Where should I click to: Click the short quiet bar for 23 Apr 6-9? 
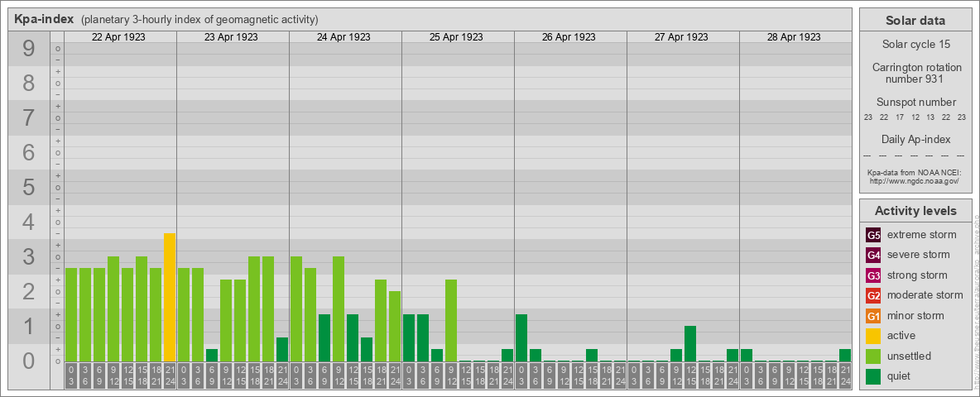point(212,355)
